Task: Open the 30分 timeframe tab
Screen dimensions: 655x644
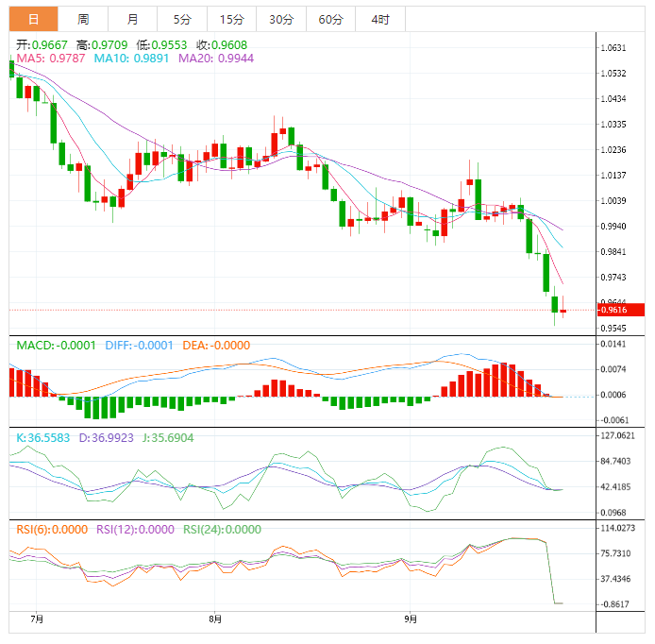Action: tap(281, 19)
